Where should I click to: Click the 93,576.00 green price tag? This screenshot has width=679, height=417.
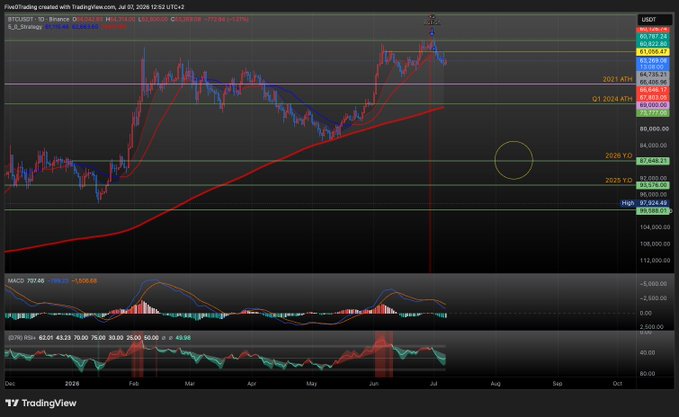pos(653,185)
